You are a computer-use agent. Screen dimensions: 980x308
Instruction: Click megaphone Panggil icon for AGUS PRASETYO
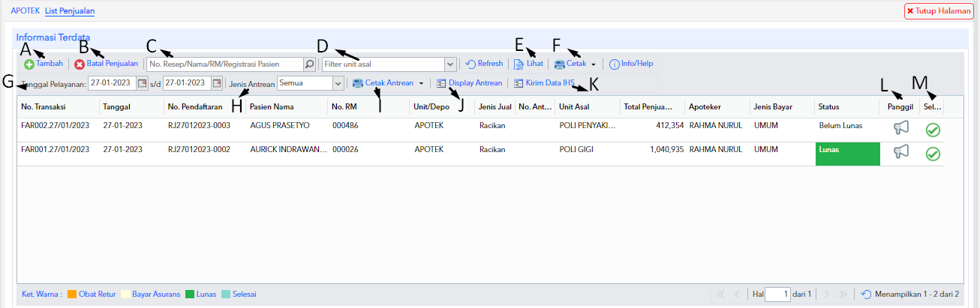point(901,129)
